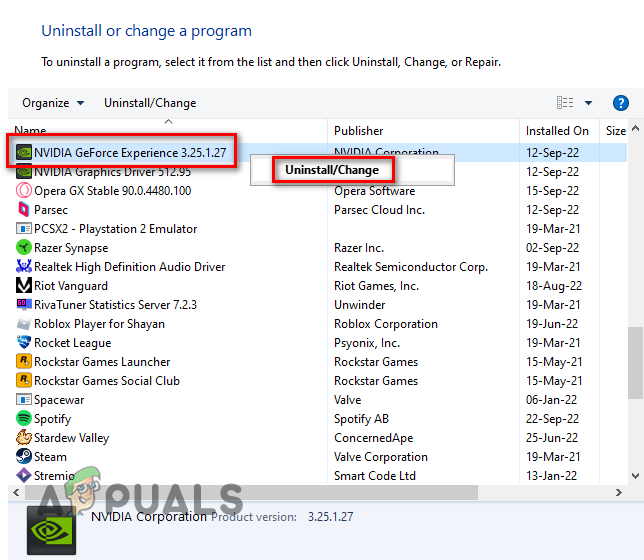This screenshot has width=644, height=560.
Task: Expand the view options dropdown arrow
Action: [588, 103]
